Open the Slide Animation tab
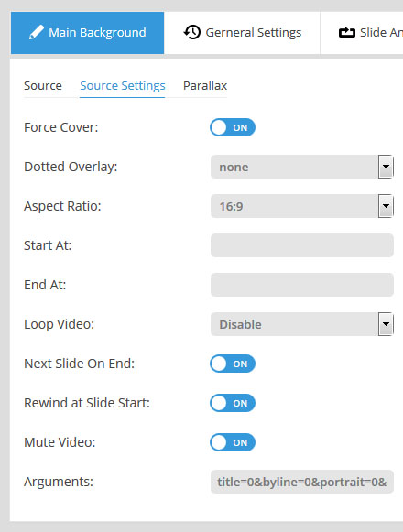The image size is (403, 532). [362, 33]
